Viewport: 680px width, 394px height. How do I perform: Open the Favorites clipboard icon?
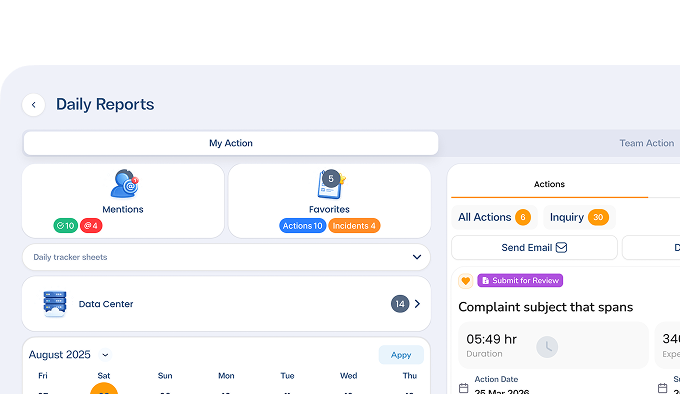point(332,184)
